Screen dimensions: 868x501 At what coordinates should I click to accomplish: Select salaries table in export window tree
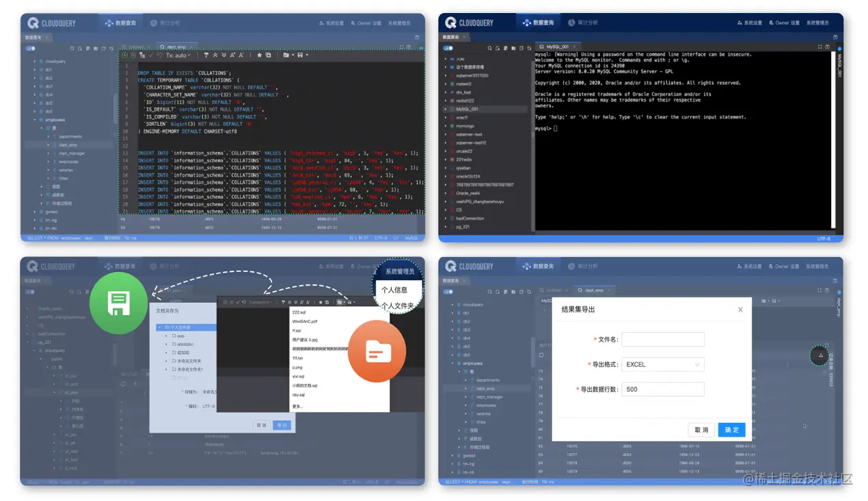click(484, 414)
